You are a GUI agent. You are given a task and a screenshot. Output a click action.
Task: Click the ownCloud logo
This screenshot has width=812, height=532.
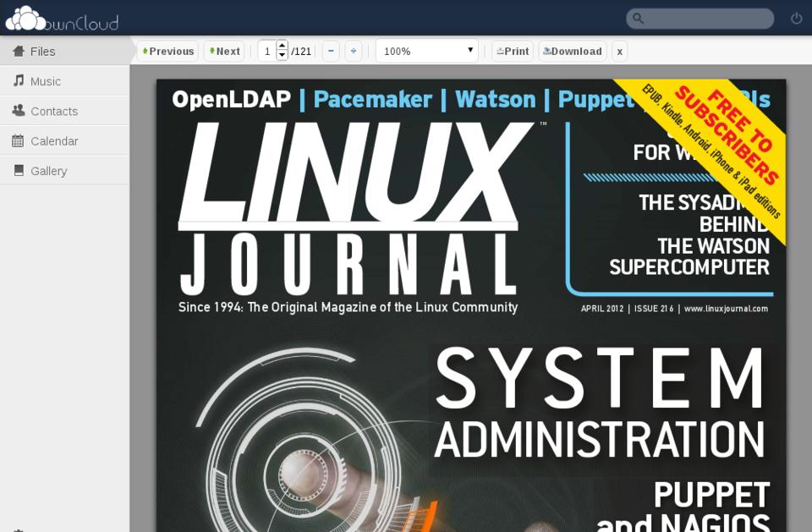point(62,19)
